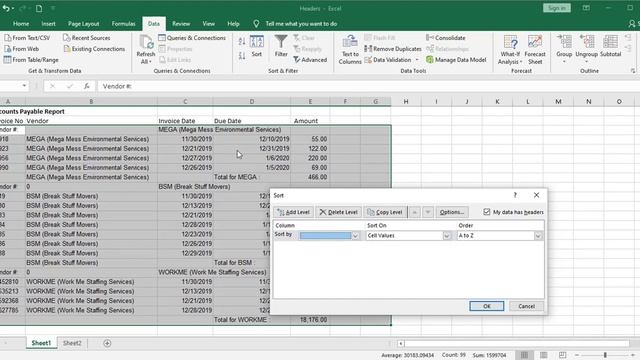Click Data Validation button
Image resolution: width=640 pixels, height=360 pixels.
point(388,60)
